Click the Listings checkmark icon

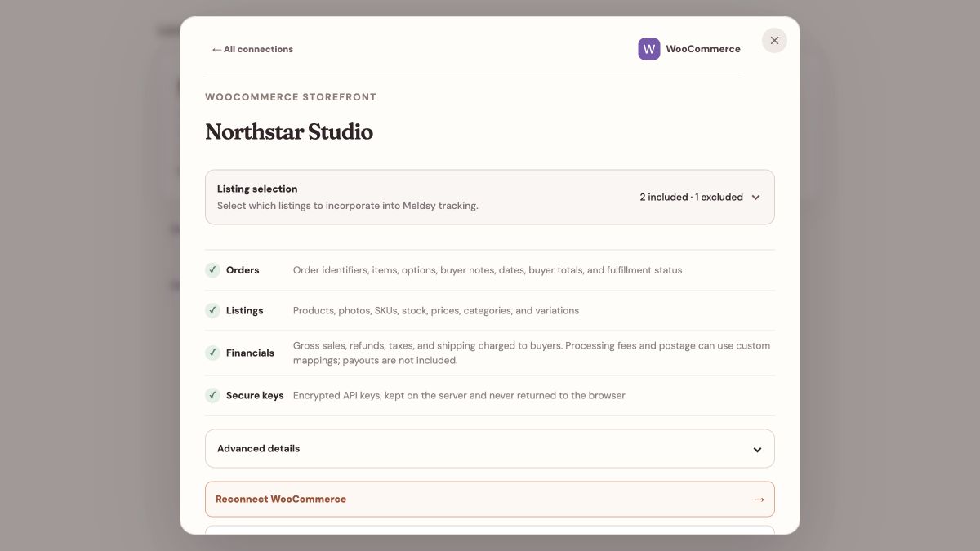pyautogui.click(x=212, y=311)
